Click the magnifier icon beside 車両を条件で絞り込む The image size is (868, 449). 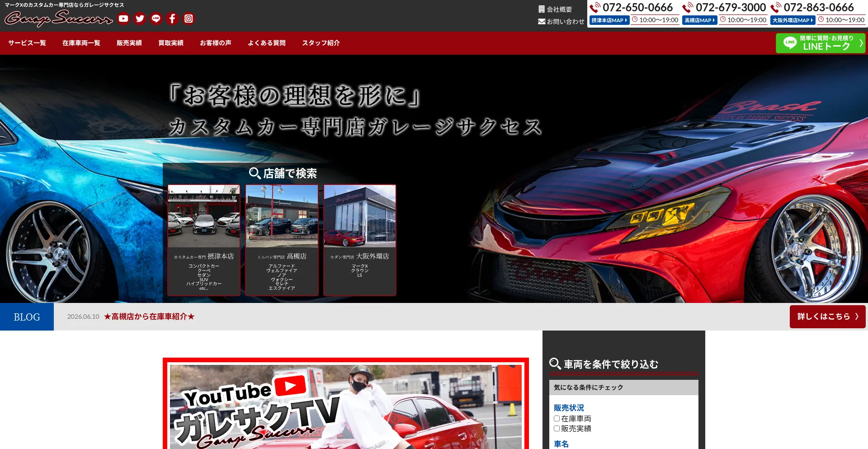tap(555, 364)
